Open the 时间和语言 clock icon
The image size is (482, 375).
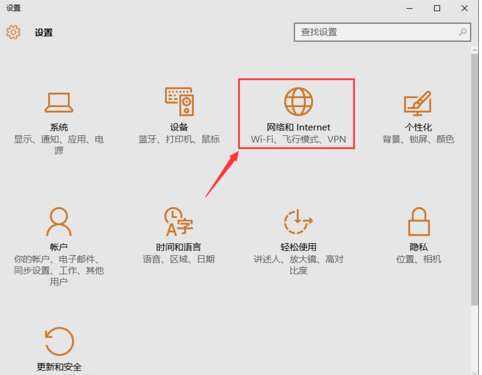point(178,221)
